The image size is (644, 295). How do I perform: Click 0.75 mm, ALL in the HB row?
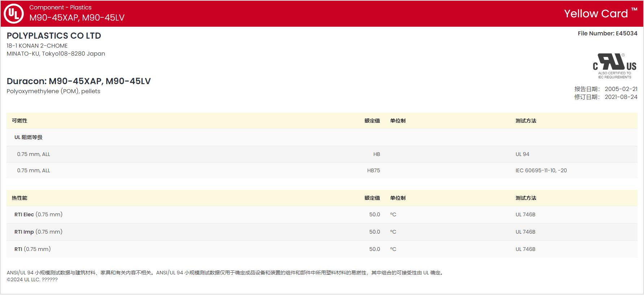(x=34, y=154)
